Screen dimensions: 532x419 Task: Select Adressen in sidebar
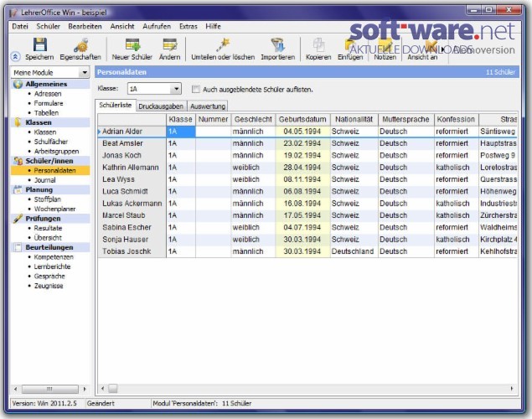click(48, 94)
